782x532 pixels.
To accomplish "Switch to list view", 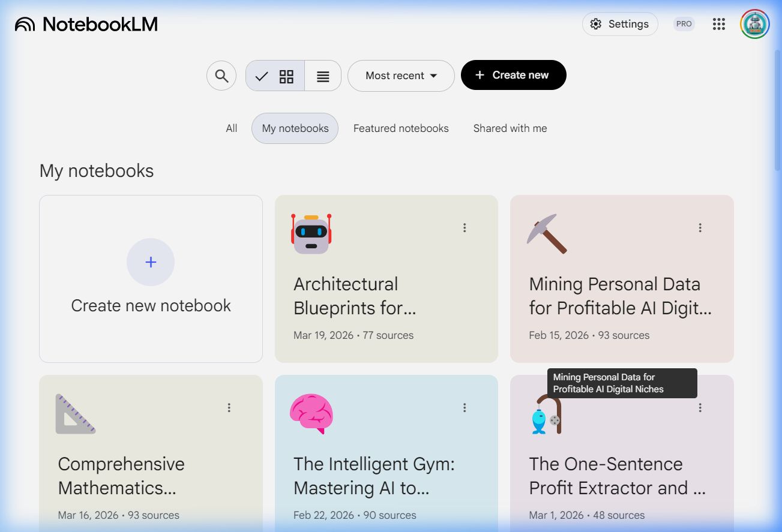I will 323,76.
